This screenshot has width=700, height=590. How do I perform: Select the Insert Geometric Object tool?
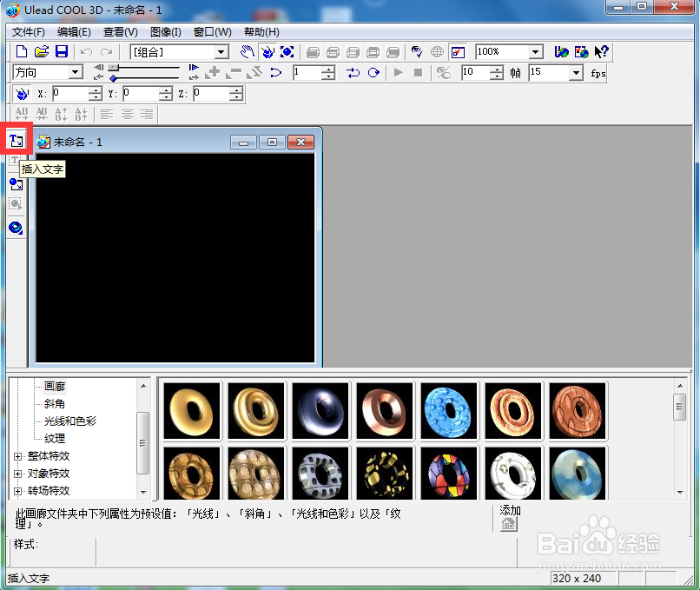coord(16,228)
